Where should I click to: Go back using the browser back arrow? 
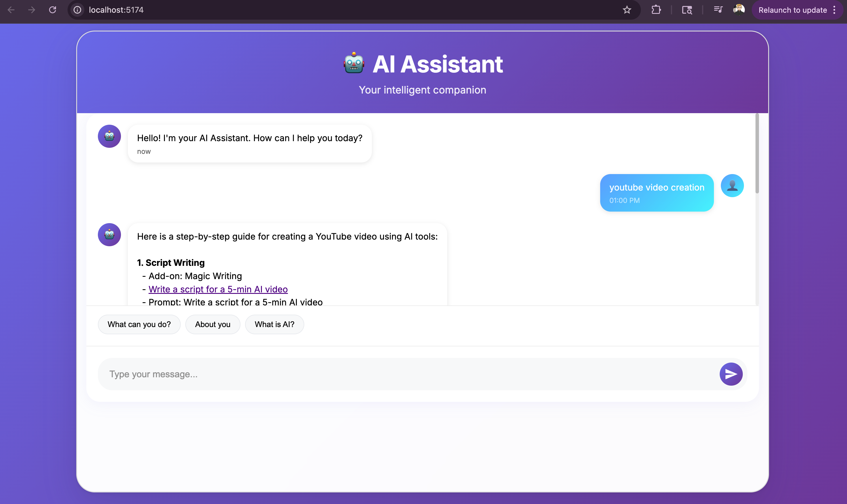click(x=11, y=10)
